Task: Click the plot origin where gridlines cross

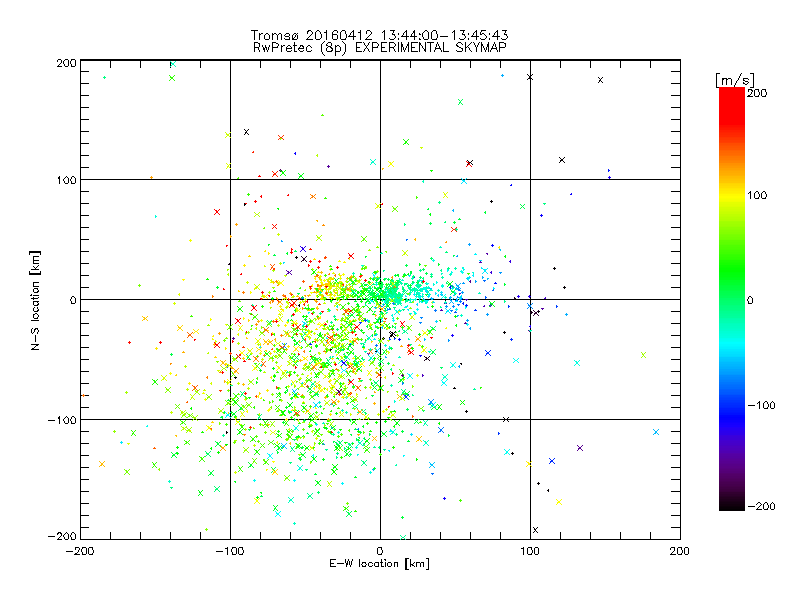Action: 380,299
